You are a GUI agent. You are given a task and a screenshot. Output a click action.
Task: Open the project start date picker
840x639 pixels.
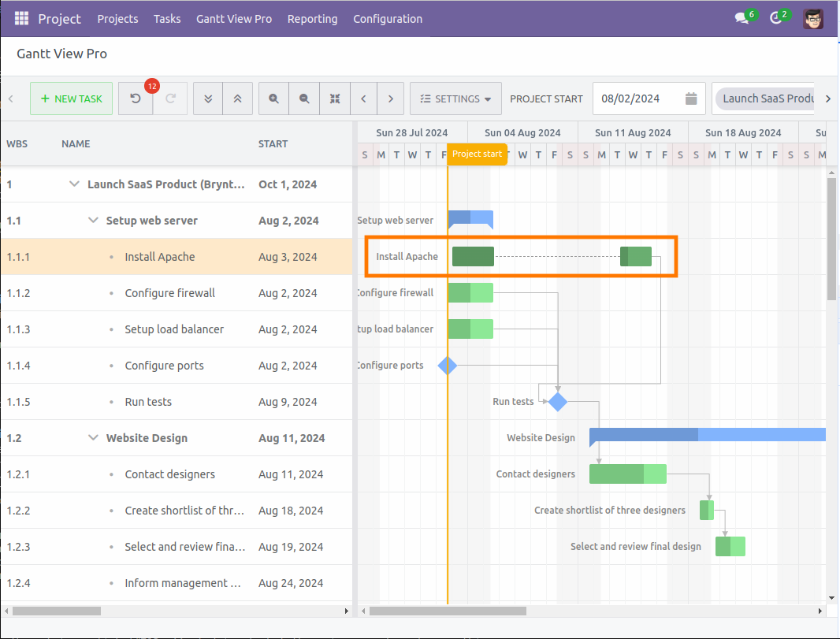tap(690, 98)
